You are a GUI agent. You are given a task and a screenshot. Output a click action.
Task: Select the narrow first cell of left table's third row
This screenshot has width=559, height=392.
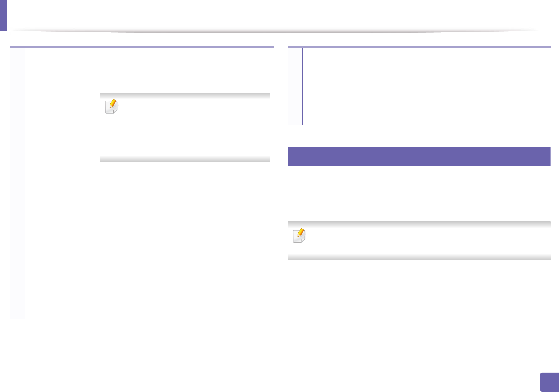(x=18, y=222)
